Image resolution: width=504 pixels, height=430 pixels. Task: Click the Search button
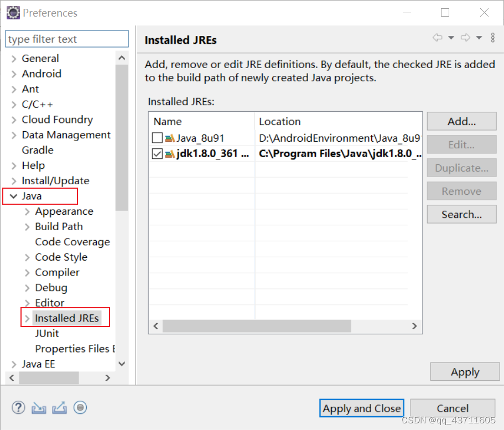click(x=461, y=214)
